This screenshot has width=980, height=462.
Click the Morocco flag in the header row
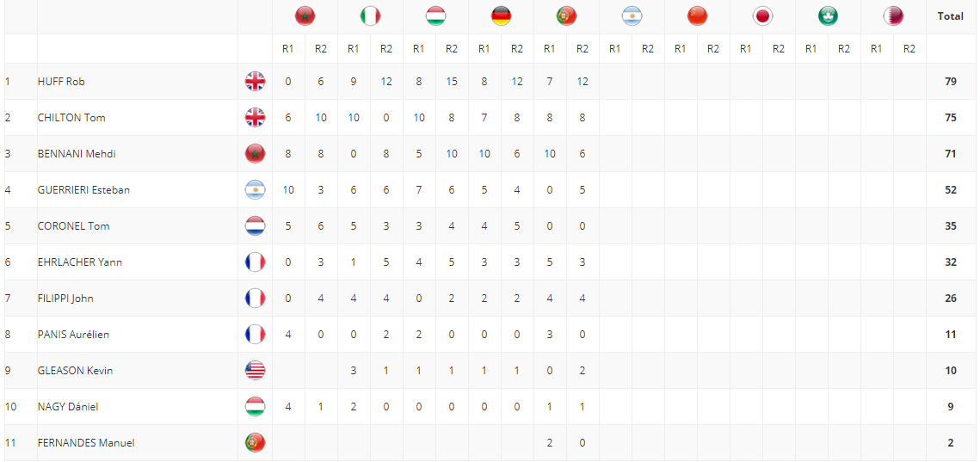pos(305,16)
